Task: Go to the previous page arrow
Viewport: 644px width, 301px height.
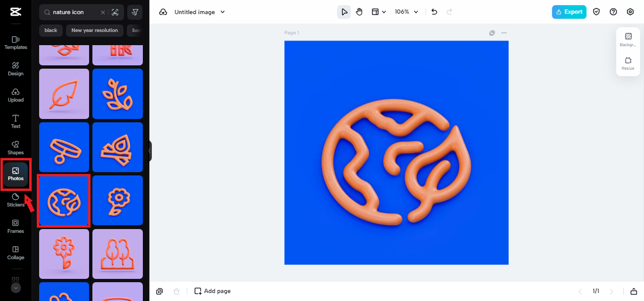Action: 580,291
